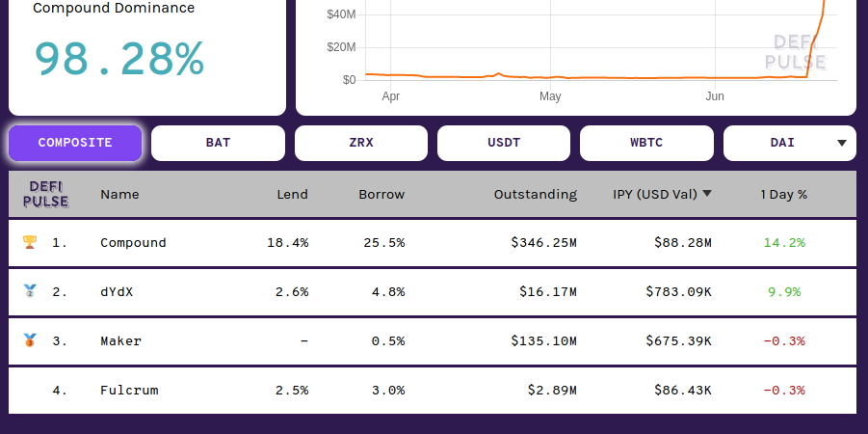Switch to the USDT token tab
Image resolution: width=868 pixels, height=434 pixels.
click(x=504, y=143)
